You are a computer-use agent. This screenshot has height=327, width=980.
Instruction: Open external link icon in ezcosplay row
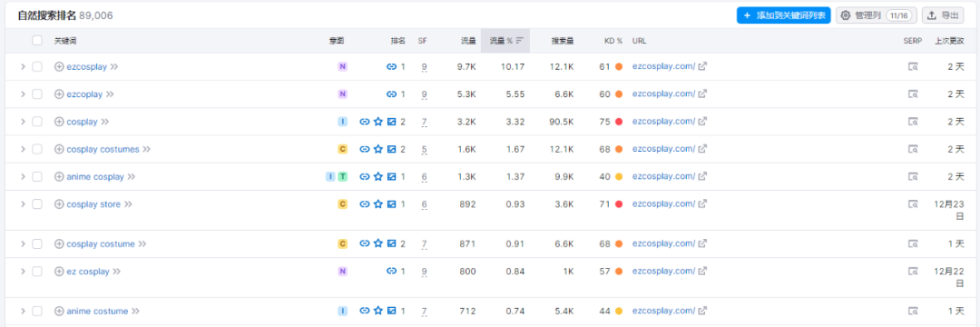[702, 66]
